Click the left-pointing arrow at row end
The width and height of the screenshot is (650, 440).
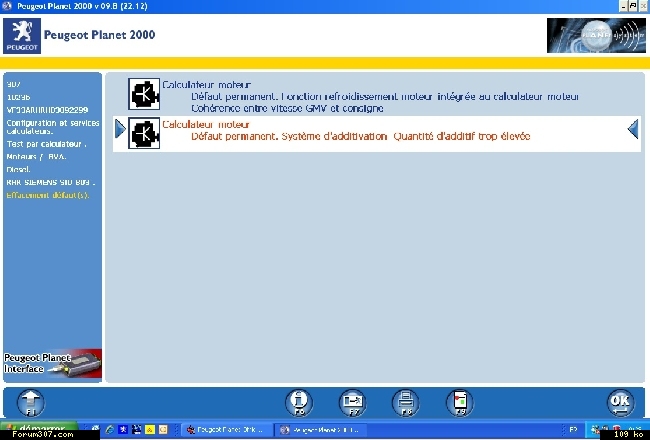633,129
